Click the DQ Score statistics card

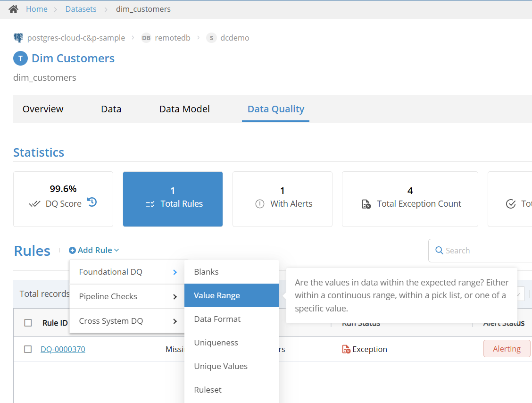[x=63, y=199]
